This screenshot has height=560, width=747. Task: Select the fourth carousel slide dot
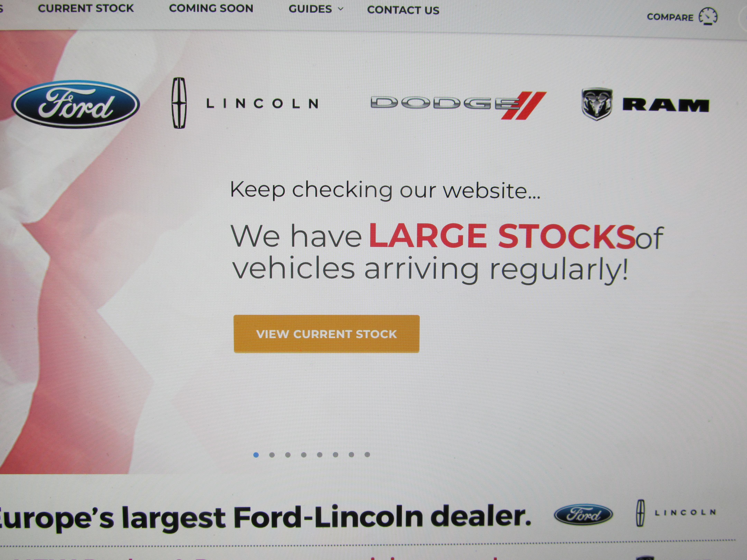[x=304, y=455]
